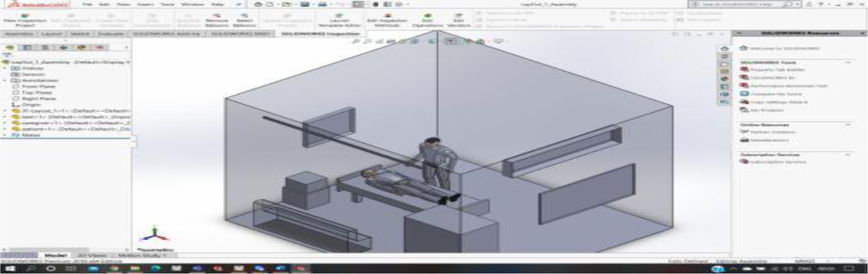
Task: Open the FeatureManager design tree tab icon
Action: (9, 48)
